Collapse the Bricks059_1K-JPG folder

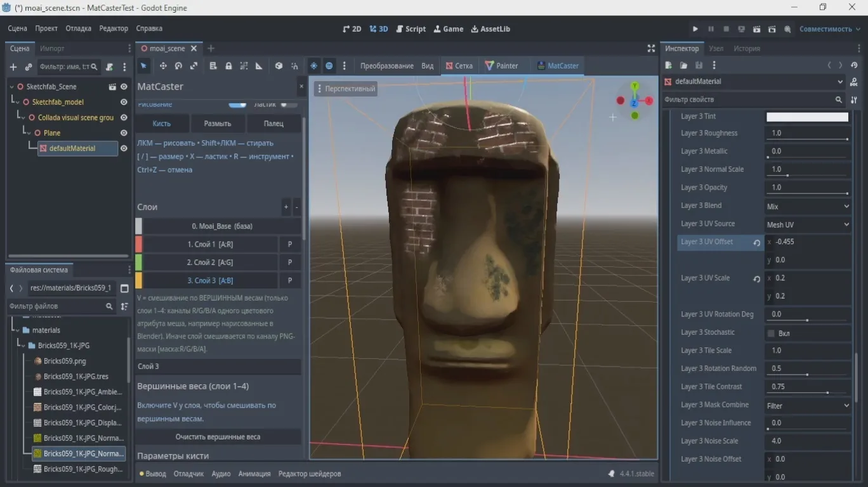(23, 346)
